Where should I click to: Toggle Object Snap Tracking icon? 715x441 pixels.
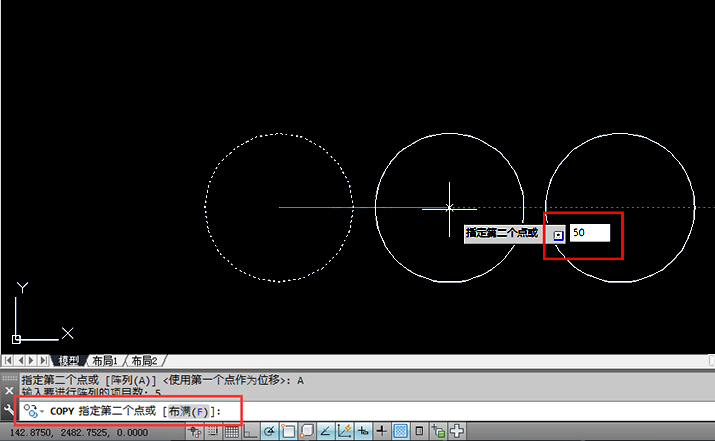(x=325, y=431)
